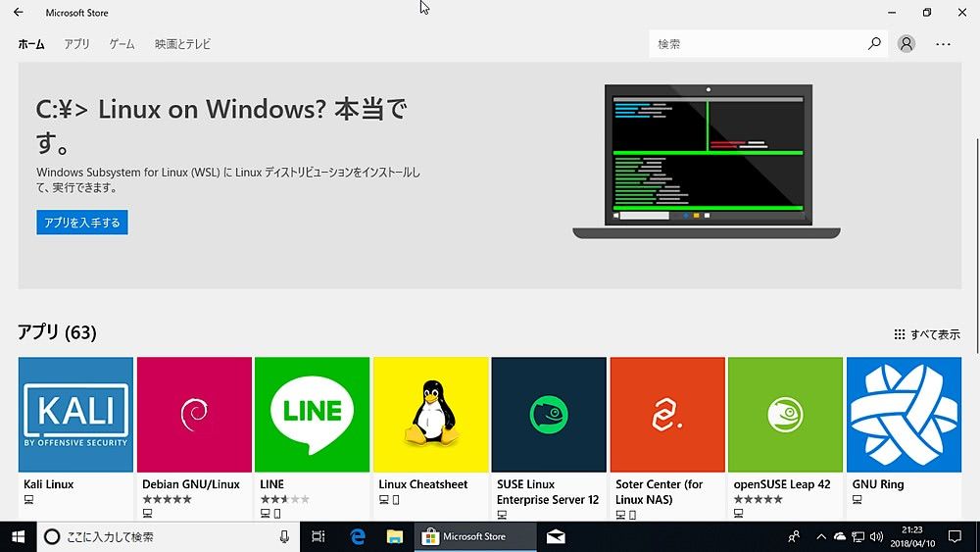
Task: Click the laptop terminal banner image
Action: pyautogui.click(x=707, y=162)
